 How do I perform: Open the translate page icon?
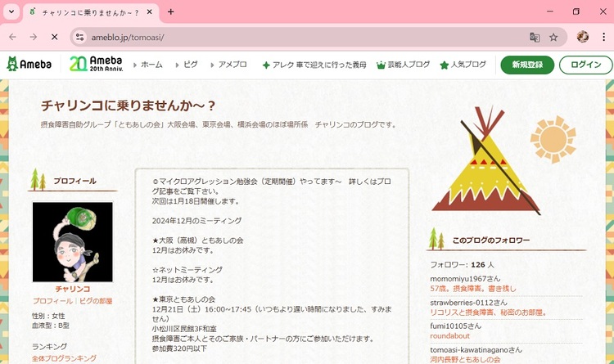(x=535, y=37)
